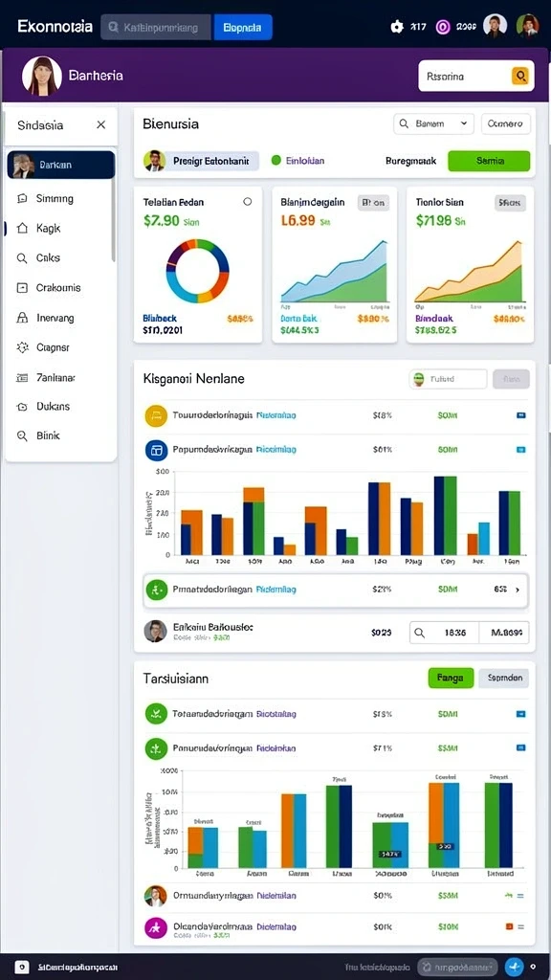Click the orange search icon in Rsorina field
The width and height of the screenshot is (551, 980).
point(520,77)
